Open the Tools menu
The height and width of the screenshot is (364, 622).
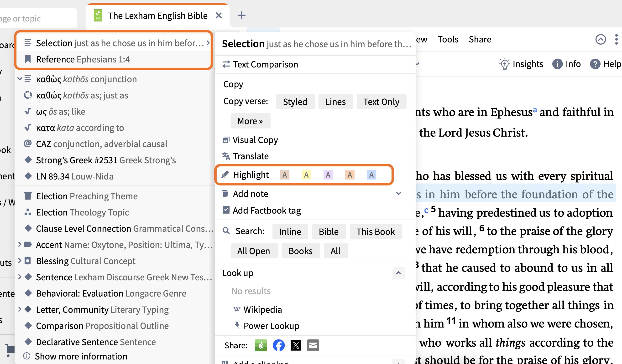tap(448, 40)
